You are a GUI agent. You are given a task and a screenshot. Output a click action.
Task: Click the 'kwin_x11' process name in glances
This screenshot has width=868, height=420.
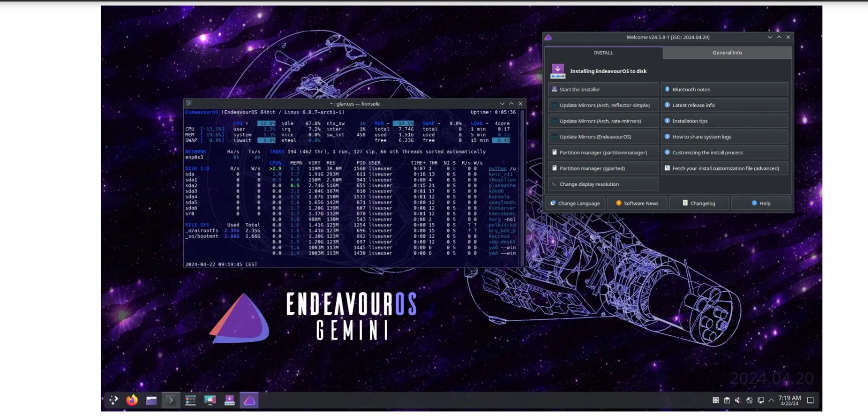point(501,174)
